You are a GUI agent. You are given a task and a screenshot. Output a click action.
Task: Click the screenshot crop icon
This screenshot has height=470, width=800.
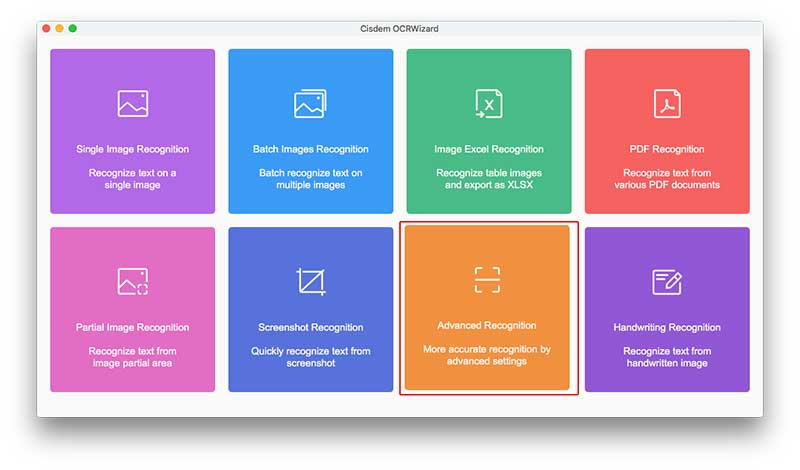click(310, 282)
